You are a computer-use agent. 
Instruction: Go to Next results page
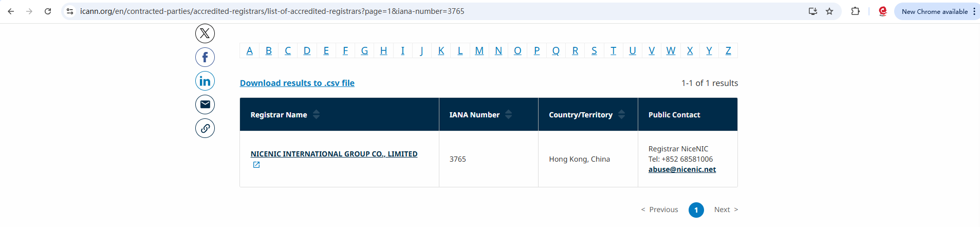click(726, 209)
